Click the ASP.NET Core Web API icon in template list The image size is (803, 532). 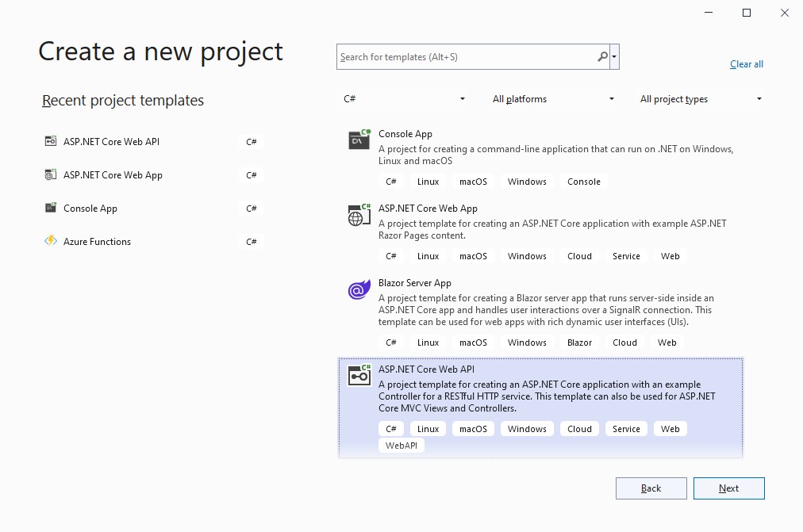(359, 376)
